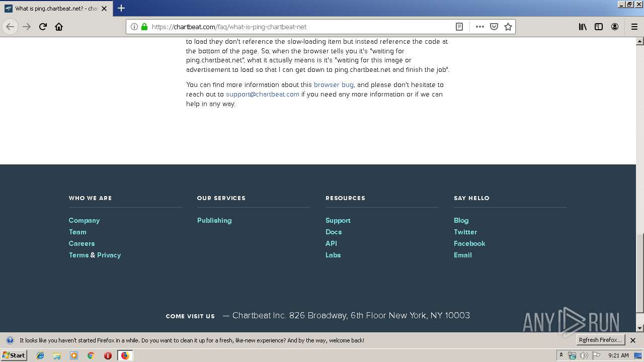The image size is (644, 362).
Task: Click the 'COME VISIT US' label
Action: pyautogui.click(x=190, y=316)
